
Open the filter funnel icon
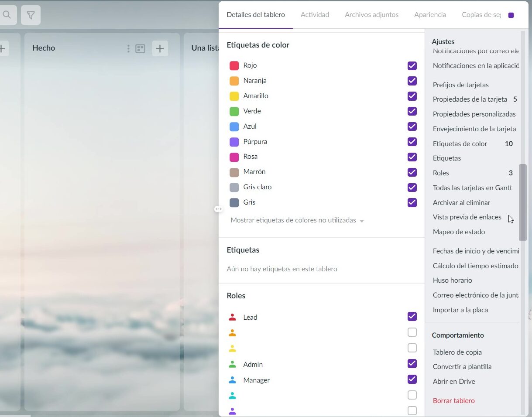31,15
